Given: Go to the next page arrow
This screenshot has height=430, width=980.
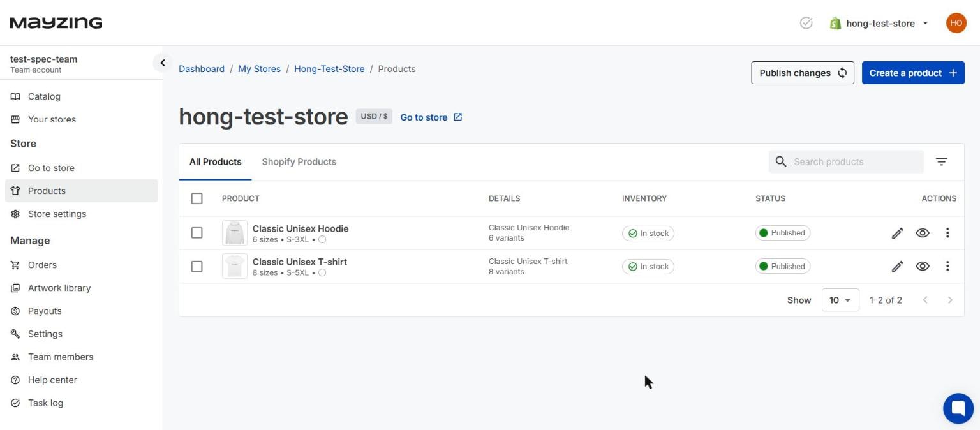Looking at the screenshot, I should pos(950,300).
